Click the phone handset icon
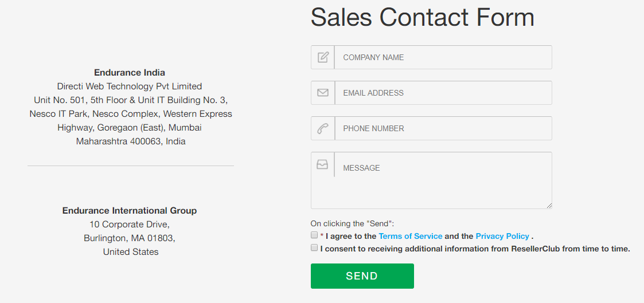This screenshot has height=303, width=644. (x=323, y=128)
